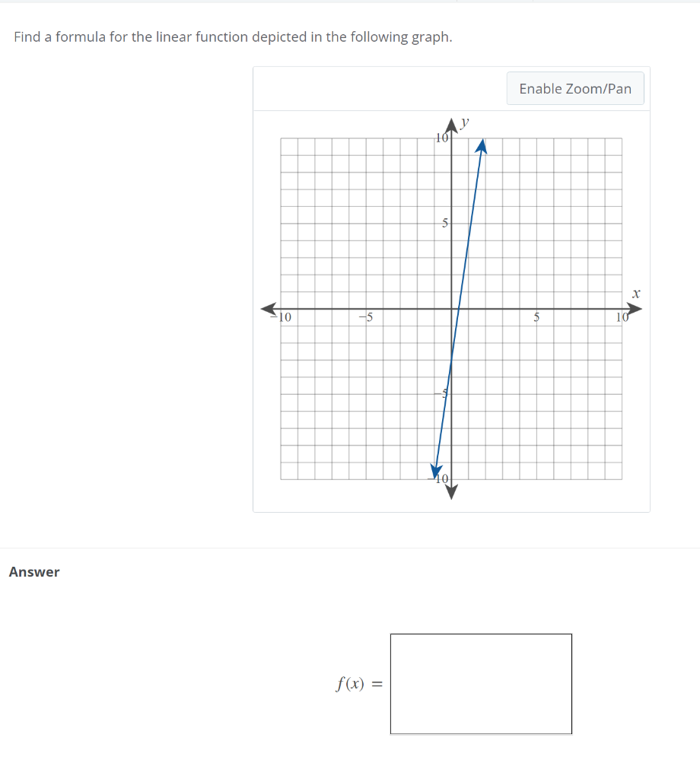Click the Enable Zoom/Pan button
Screen dimensions: 700x779
point(574,88)
